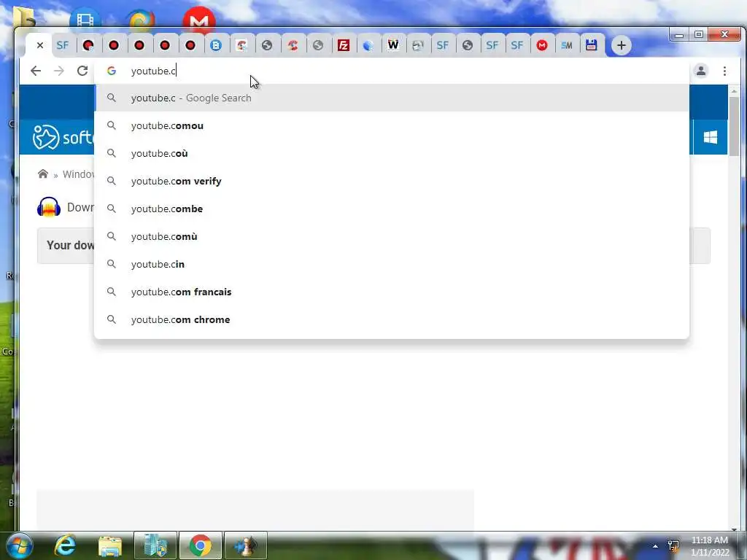Click the Softonic logo on the page
This screenshot has height=560, width=747.
pos(63,137)
